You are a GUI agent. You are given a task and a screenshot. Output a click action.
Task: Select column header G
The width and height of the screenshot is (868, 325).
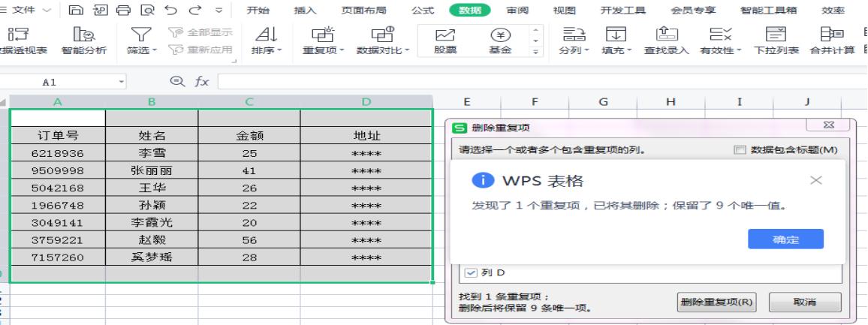click(604, 102)
